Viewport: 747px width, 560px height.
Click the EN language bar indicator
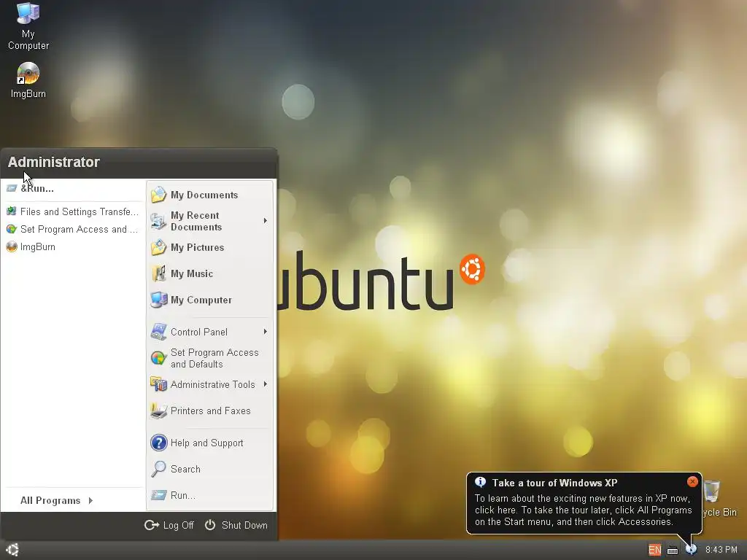[654, 550]
